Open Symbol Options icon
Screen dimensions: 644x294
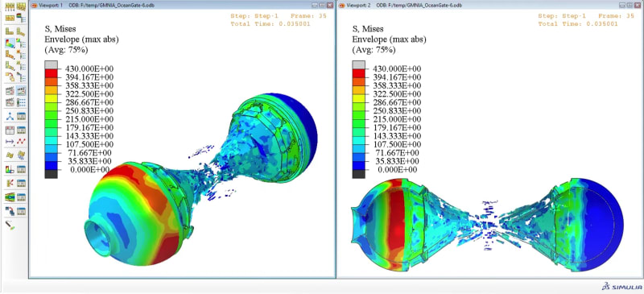click(x=22, y=54)
